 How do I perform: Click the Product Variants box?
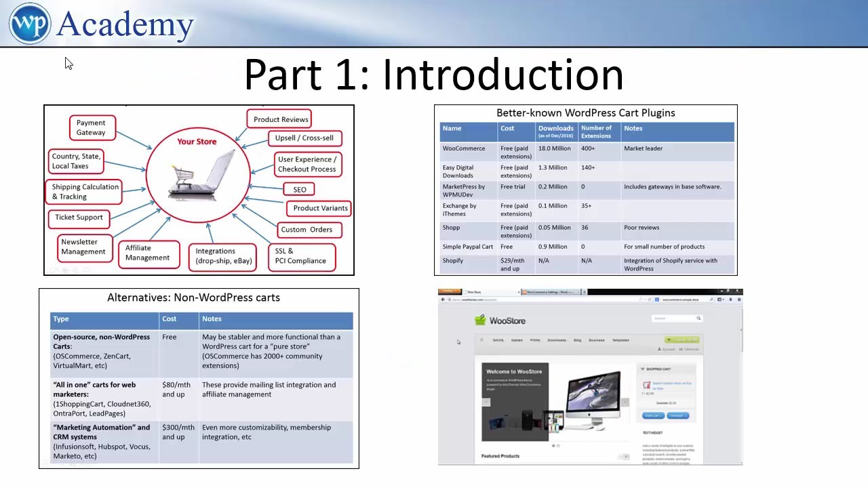click(319, 208)
